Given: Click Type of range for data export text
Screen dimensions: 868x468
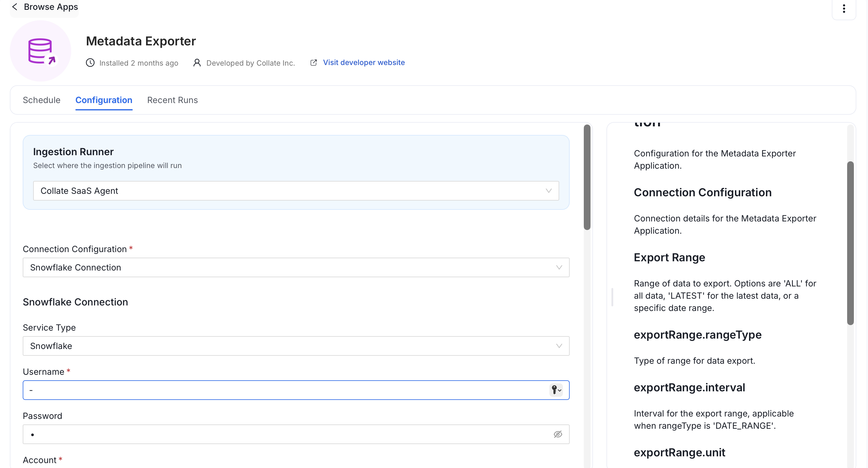Looking at the screenshot, I should (695, 361).
